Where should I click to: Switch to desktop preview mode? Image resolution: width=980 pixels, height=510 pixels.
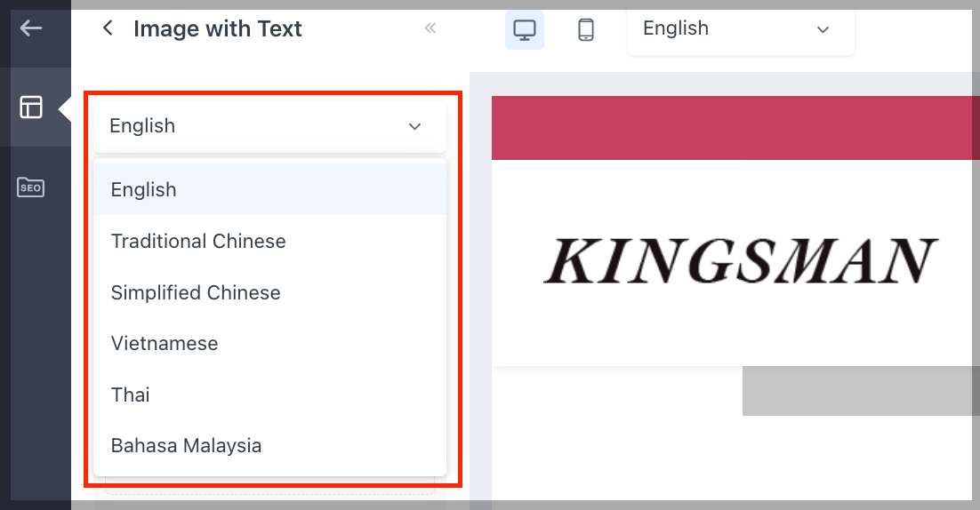(525, 29)
